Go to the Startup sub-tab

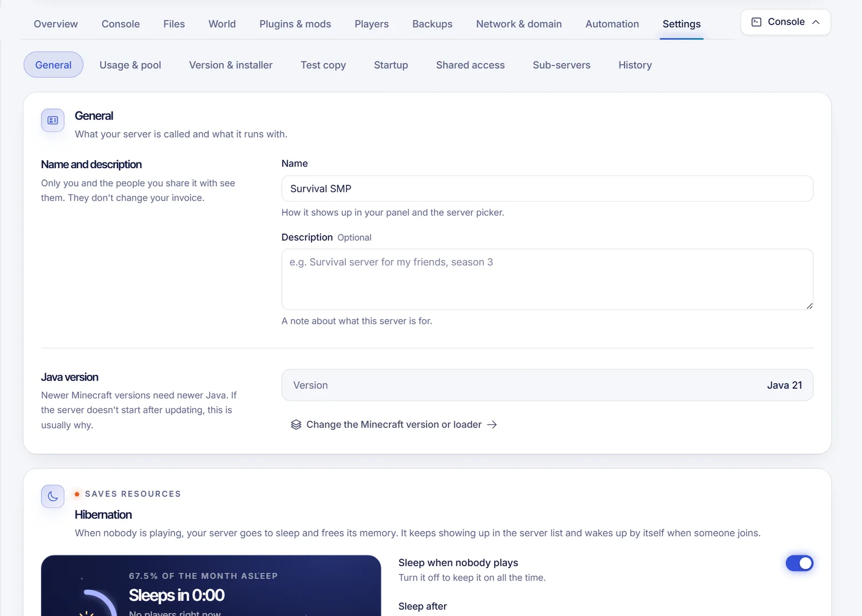coord(391,65)
